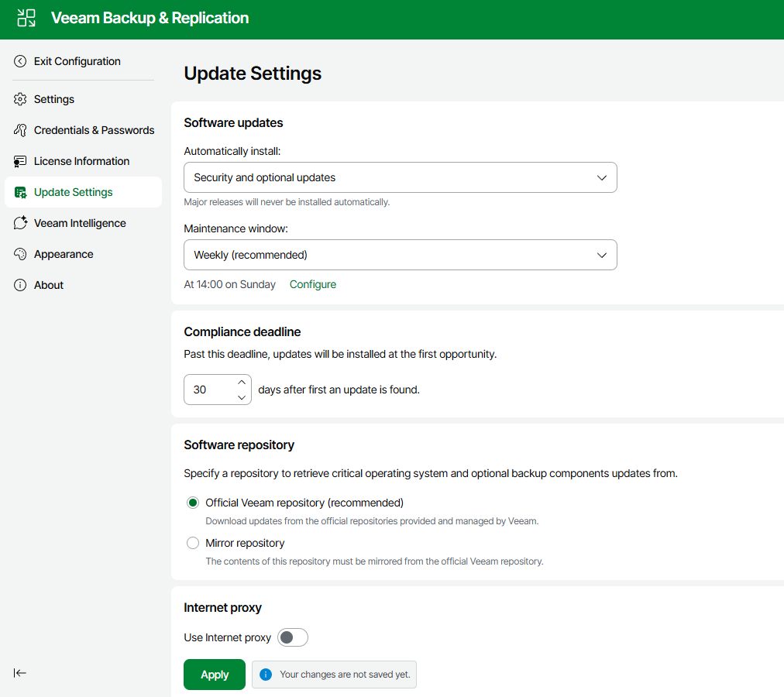Click the 'At 14:00 on Sunday' schedule text

229,284
